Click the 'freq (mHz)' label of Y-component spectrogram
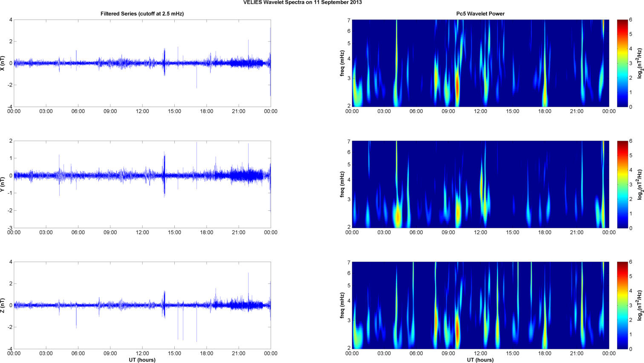The image size is (644, 363). tap(342, 184)
